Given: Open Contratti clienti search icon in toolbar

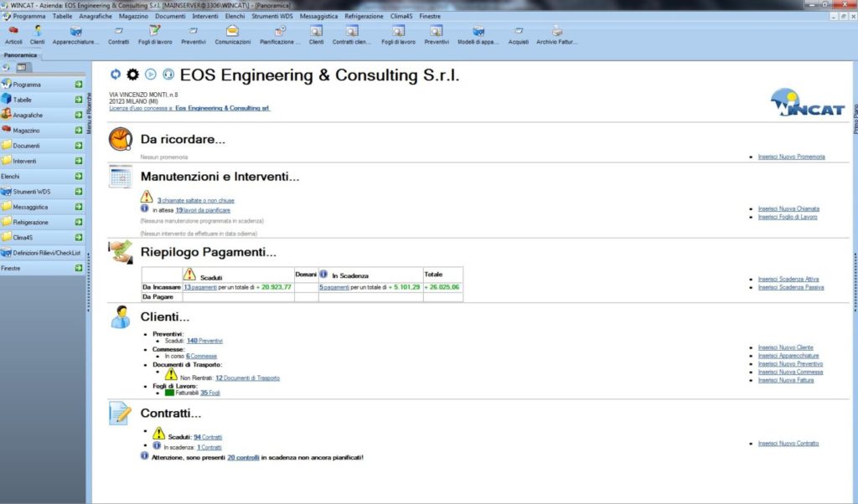Looking at the screenshot, I should [x=351, y=35].
